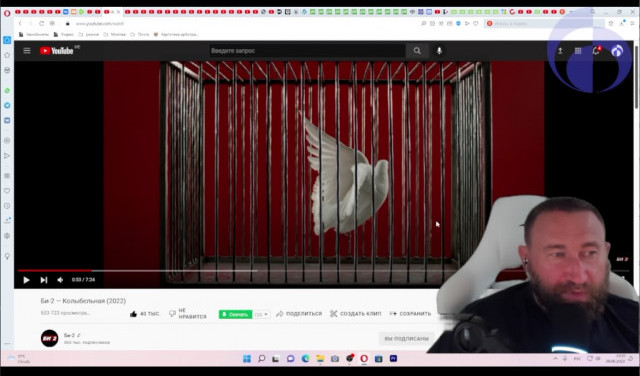Focus the YouTube search field 'Введите запрос'
The image size is (640, 376).
[x=307, y=51]
